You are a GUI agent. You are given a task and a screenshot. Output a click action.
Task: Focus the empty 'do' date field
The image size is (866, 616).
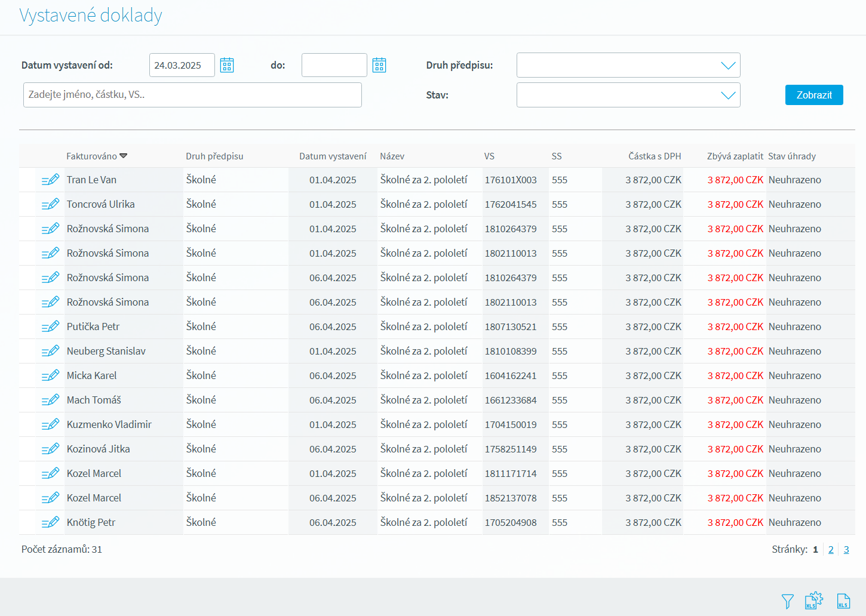point(334,65)
